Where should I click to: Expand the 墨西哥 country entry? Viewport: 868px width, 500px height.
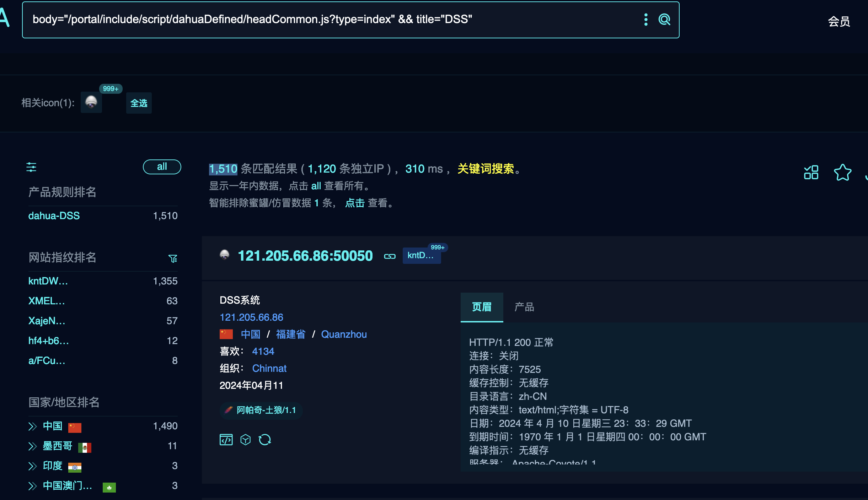(x=32, y=446)
